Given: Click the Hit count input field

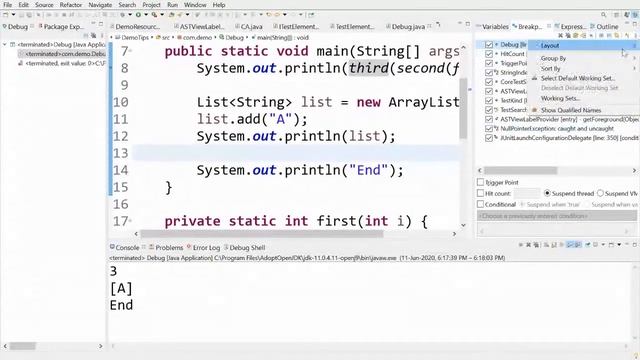Looking at the screenshot, I should coord(527,193).
